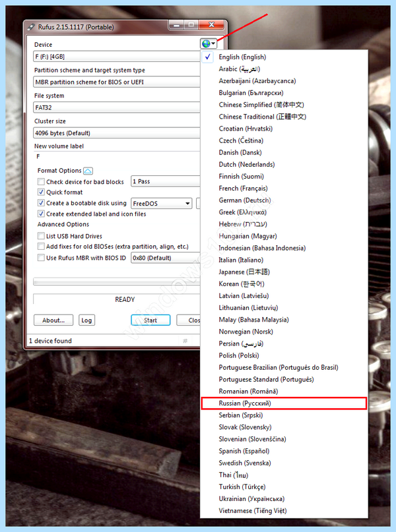Viewport: 396px width, 532px height.
Task: Open the 0x80 (Default) BIOS ID dropdown
Action: 166,258
